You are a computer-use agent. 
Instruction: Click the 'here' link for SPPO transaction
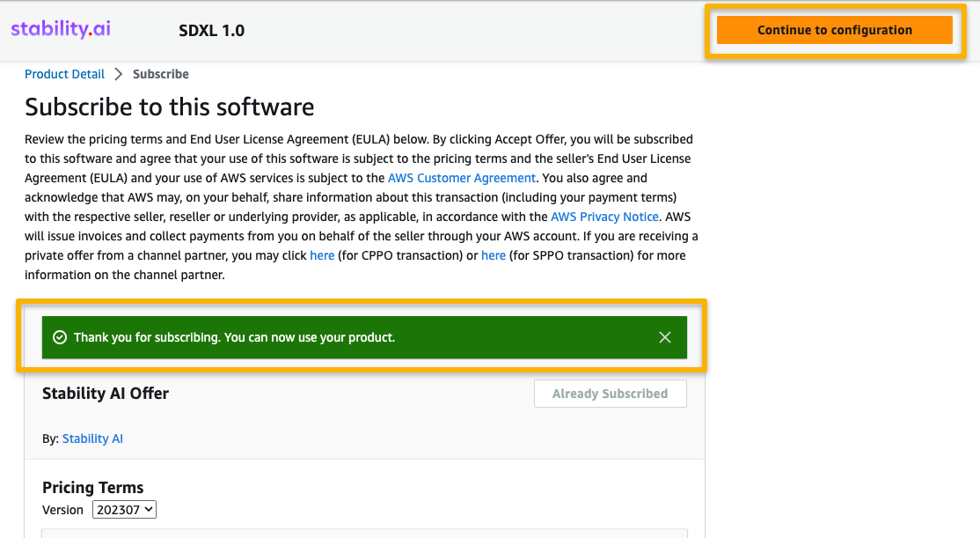click(x=494, y=255)
